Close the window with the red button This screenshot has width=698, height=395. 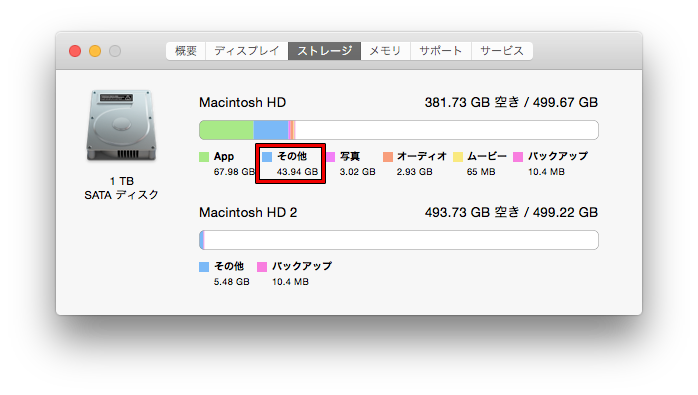(x=75, y=51)
